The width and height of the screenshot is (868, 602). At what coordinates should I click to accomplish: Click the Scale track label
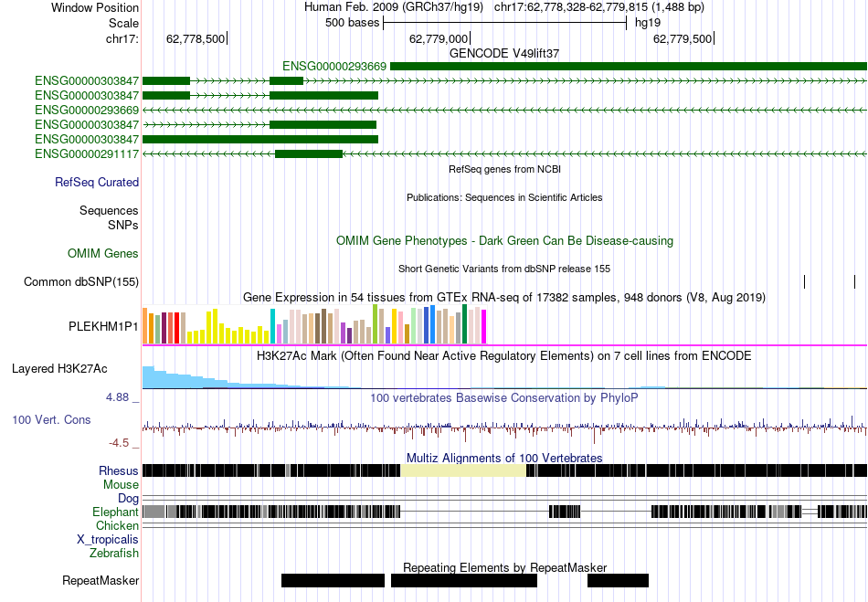123,23
